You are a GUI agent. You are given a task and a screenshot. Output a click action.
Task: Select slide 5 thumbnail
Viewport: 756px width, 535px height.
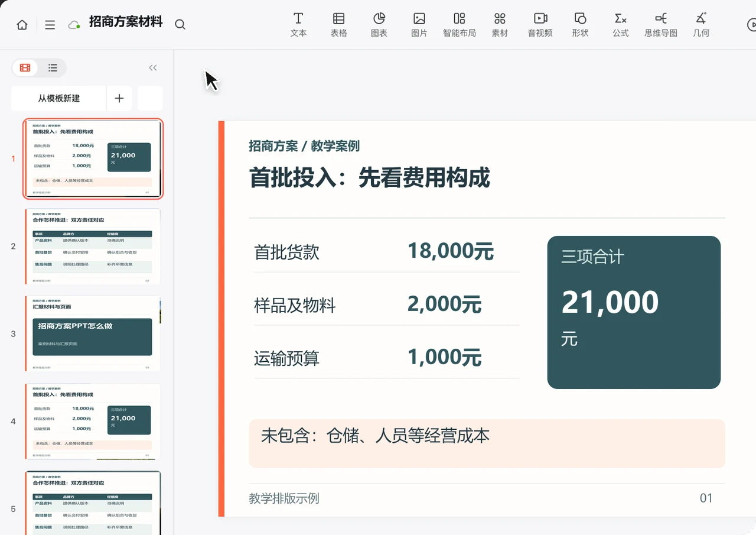click(x=93, y=503)
